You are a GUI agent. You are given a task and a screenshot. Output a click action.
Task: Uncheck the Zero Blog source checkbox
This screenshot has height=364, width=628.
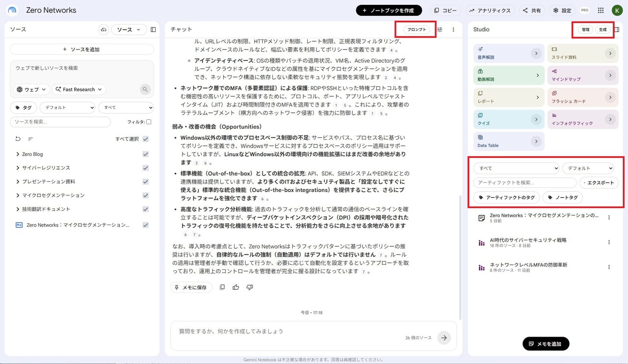click(x=146, y=154)
